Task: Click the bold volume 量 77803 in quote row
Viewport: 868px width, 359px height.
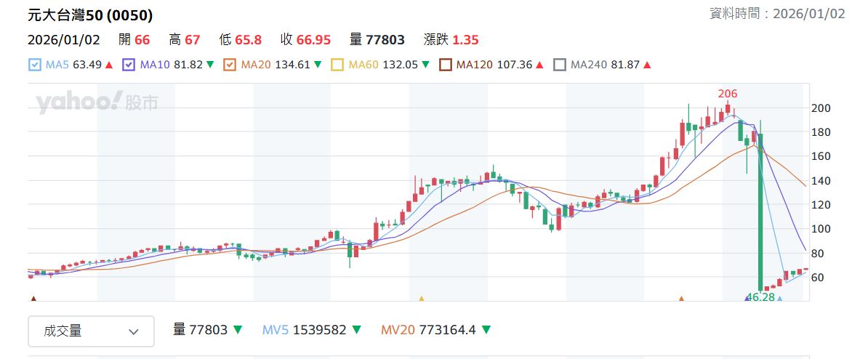Action: [x=377, y=40]
